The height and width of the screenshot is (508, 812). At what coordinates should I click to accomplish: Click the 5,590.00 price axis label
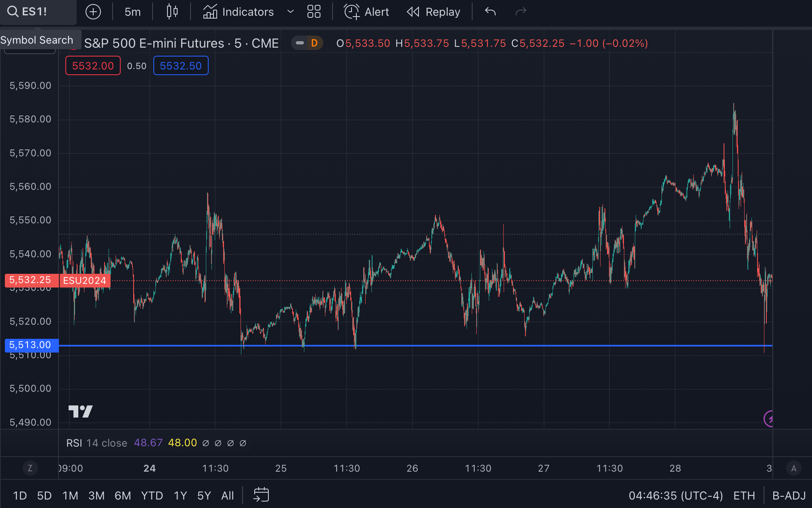coord(31,86)
